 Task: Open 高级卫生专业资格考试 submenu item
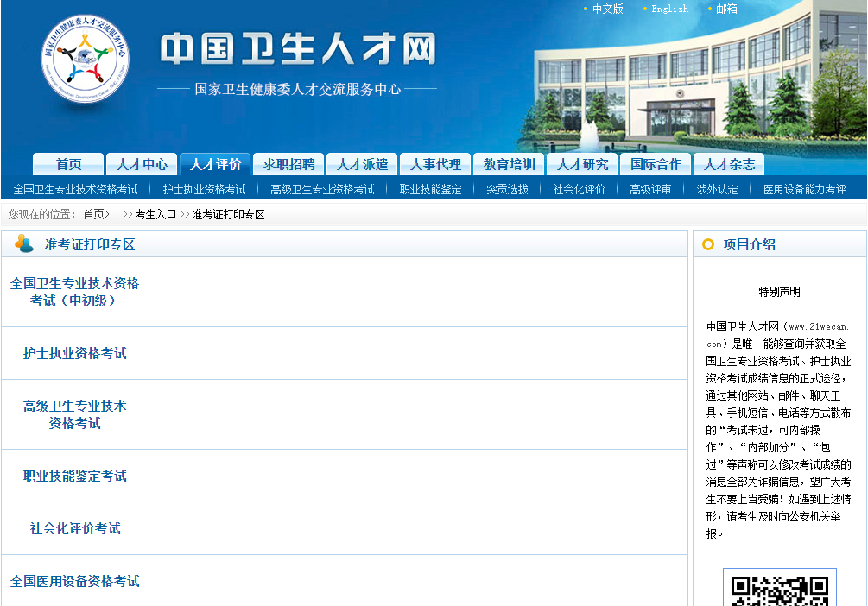tap(322, 189)
